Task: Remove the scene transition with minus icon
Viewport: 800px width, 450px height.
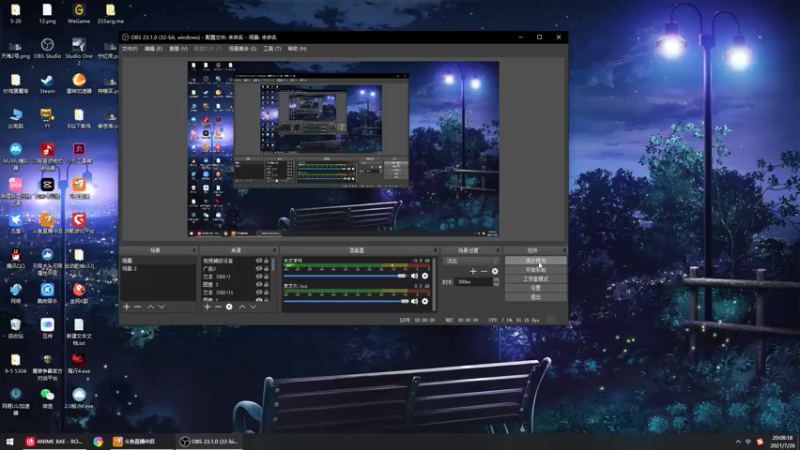Action: pyautogui.click(x=484, y=271)
